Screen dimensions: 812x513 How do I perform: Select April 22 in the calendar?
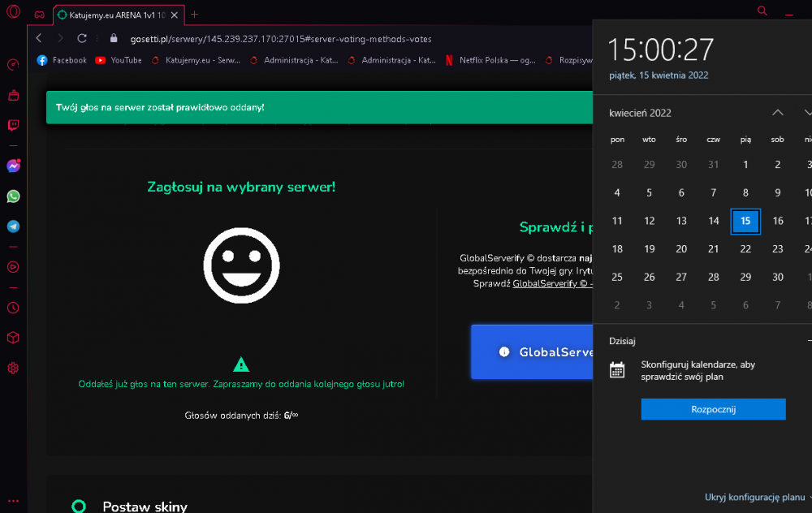pos(745,249)
